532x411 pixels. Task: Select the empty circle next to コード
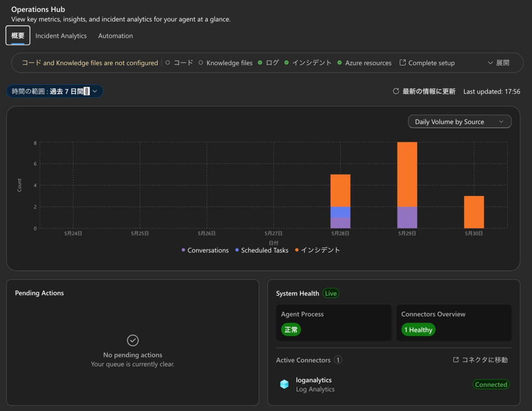click(168, 63)
